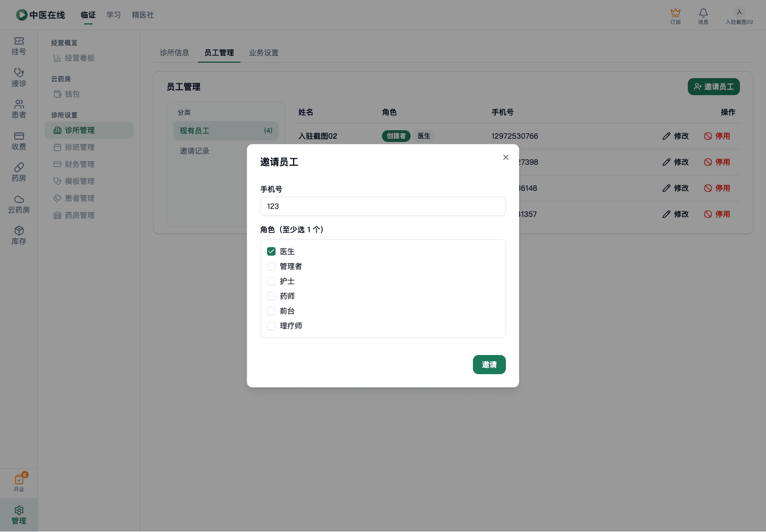Open the 员工管理 tab
The height and width of the screenshot is (532, 766).
click(x=219, y=53)
